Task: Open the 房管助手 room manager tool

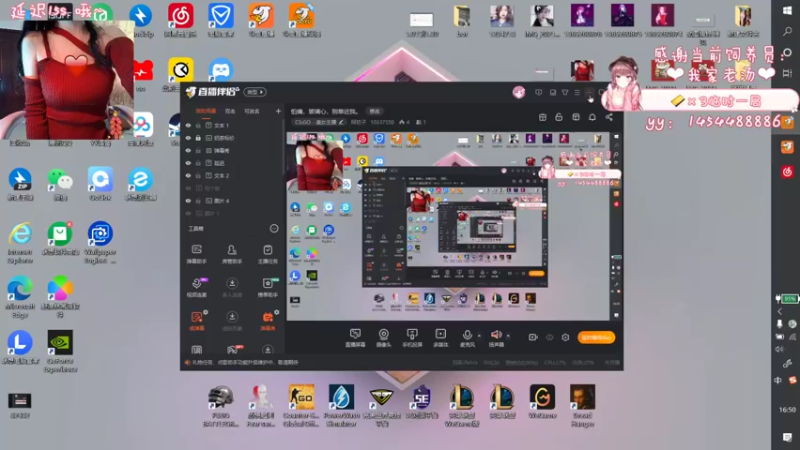Action: 232,254
